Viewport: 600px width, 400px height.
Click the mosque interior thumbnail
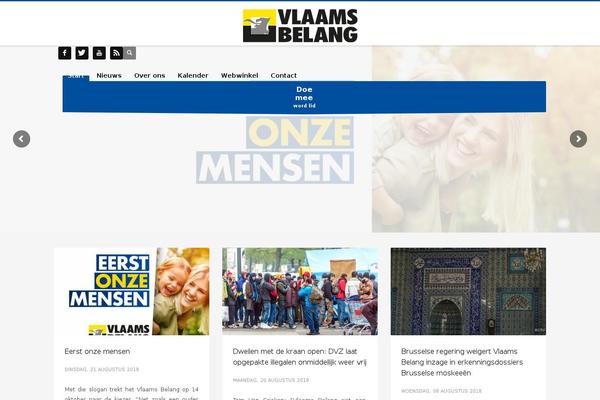468,291
